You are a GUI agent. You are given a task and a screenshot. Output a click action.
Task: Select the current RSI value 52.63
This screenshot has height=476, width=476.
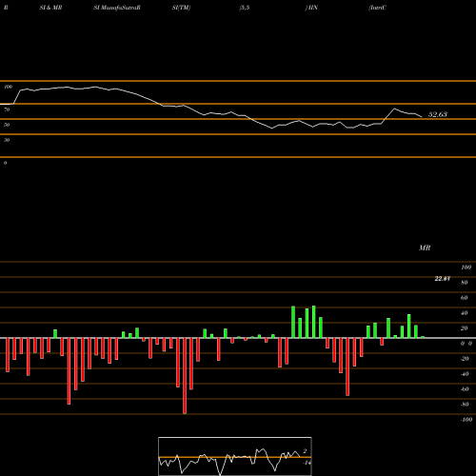[x=438, y=114]
